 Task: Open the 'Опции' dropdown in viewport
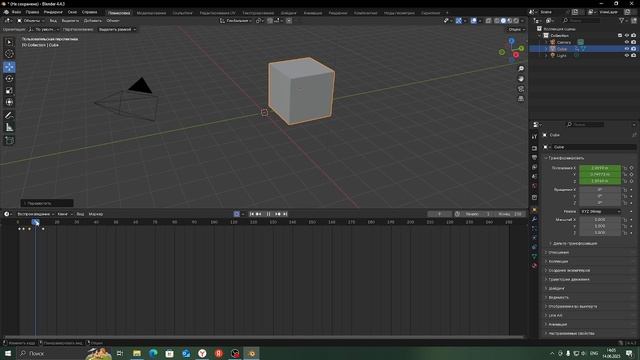[516, 29]
